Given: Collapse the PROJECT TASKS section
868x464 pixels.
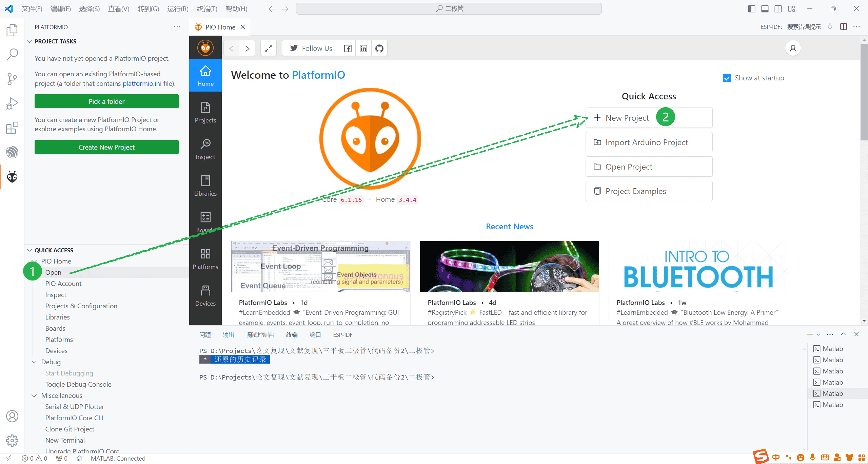Looking at the screenshot, I should (30, 41).
